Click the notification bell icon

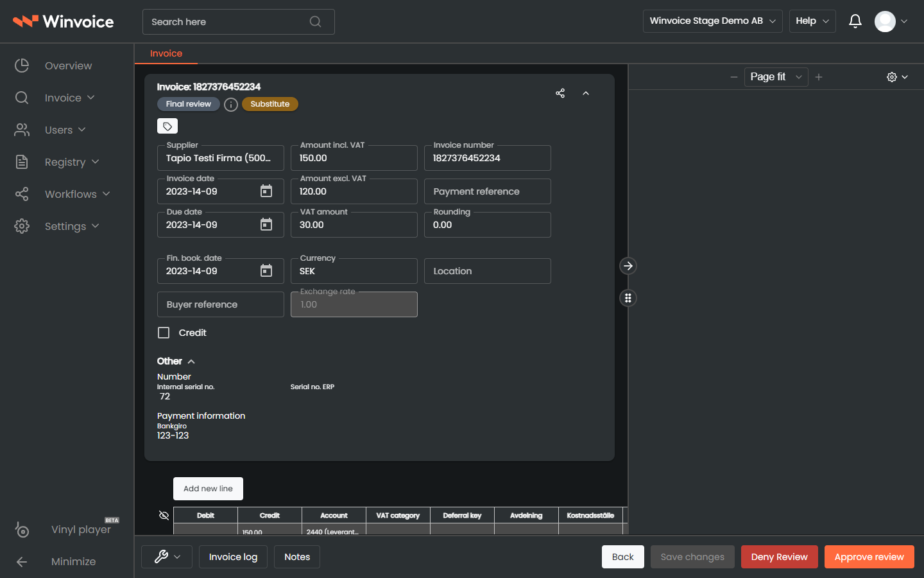pyautogui.click(x=855, y=21)
